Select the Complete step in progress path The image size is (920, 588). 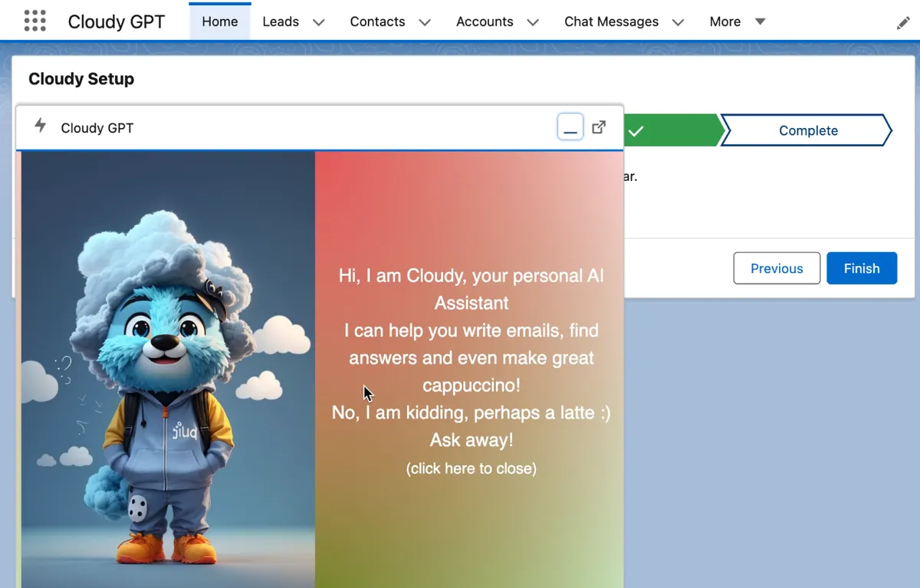click(808, 130)
